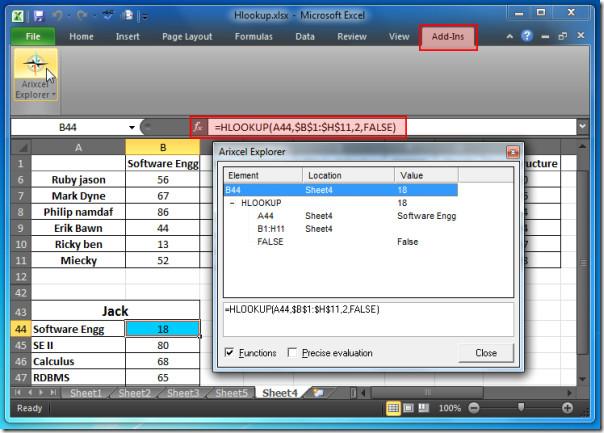Switch to Normal view in status bar
Screen dimensions: 604x433
tap(393, 408)
